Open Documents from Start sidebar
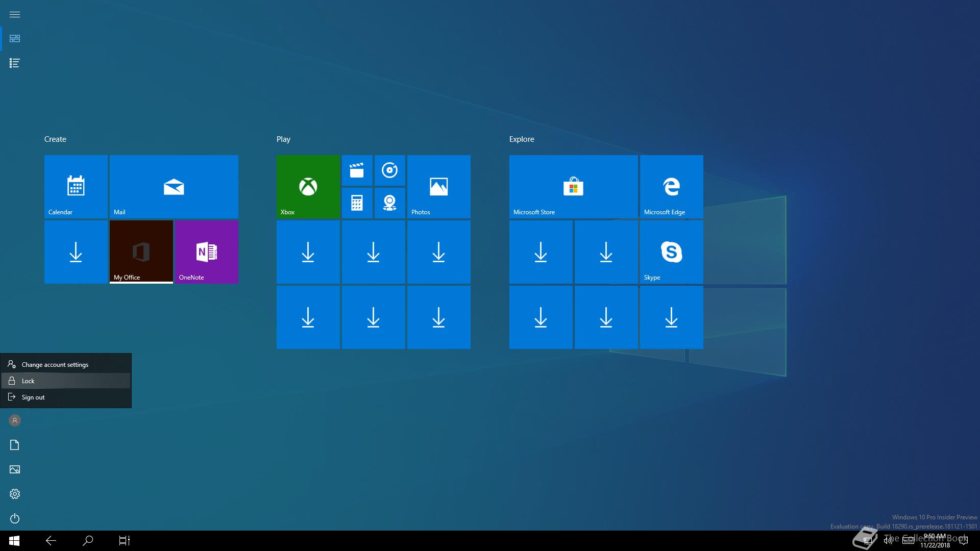Viewport: 980px width, 551px height. [15, 445]
